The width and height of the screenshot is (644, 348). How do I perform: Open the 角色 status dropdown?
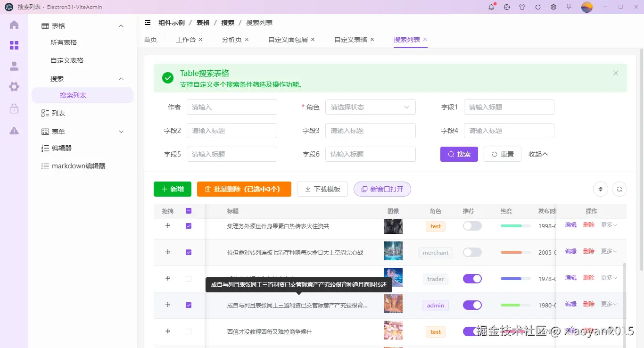click(x=370, y=107)
